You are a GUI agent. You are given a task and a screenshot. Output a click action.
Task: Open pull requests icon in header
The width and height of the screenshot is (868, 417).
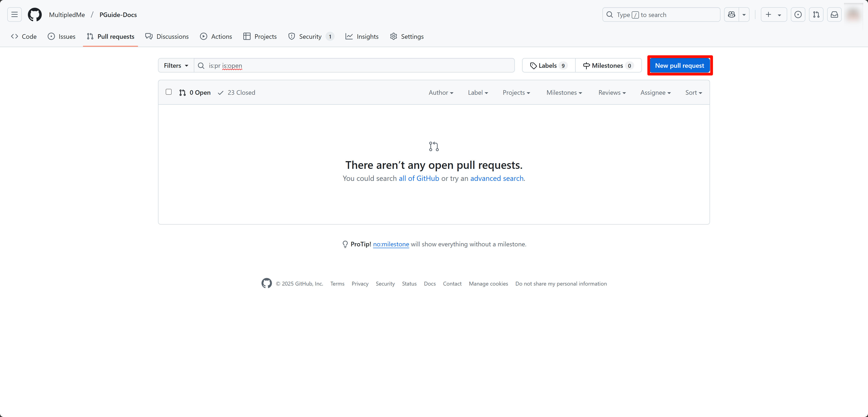[816, 15]
